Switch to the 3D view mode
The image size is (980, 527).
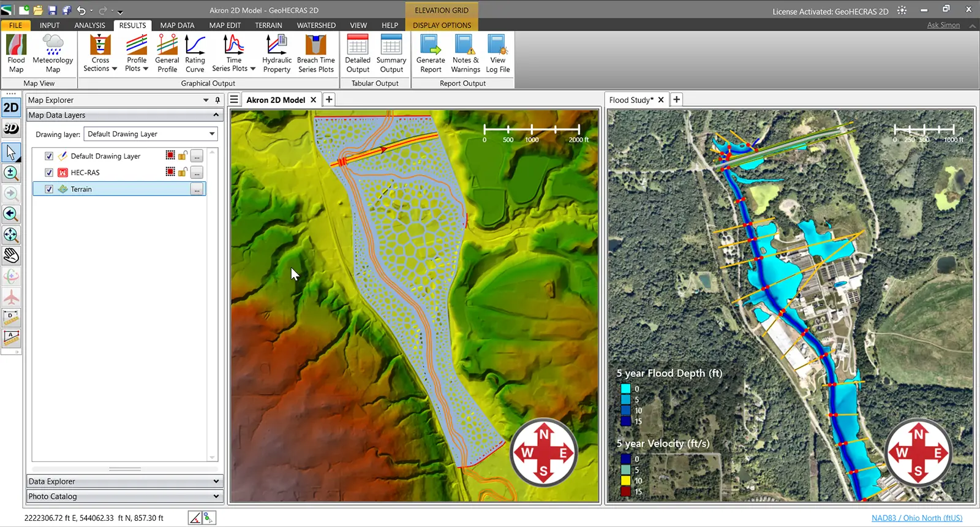11,128
